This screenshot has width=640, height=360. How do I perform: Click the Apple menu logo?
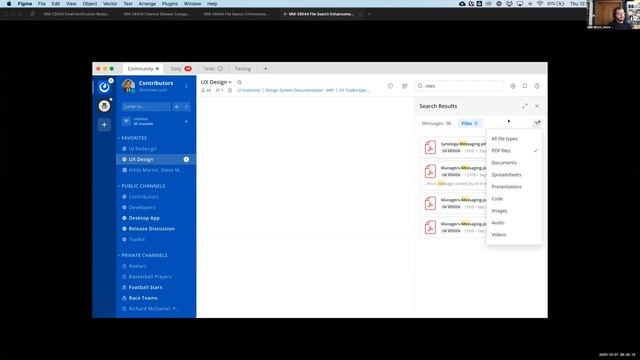coord(9,4)
